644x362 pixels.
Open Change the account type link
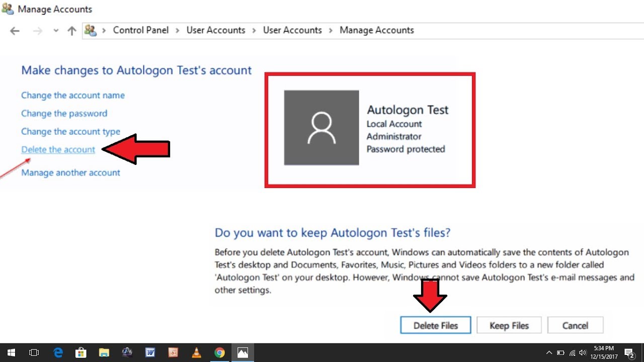(x=70, y=132)
